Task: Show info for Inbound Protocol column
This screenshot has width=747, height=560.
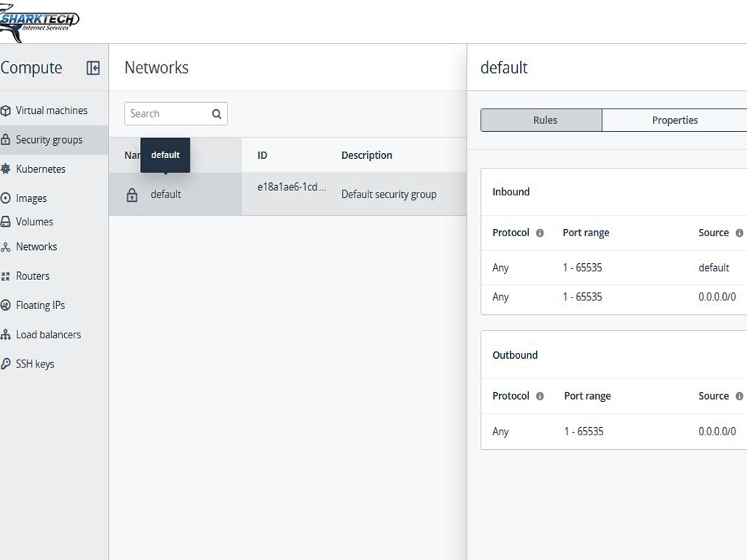Action: point(540,233)
